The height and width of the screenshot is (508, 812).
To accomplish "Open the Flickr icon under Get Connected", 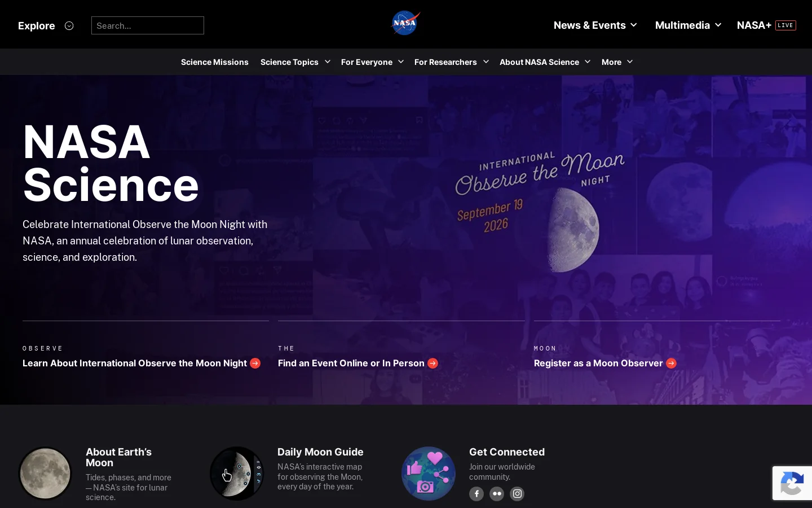I will tap(497, 494).
